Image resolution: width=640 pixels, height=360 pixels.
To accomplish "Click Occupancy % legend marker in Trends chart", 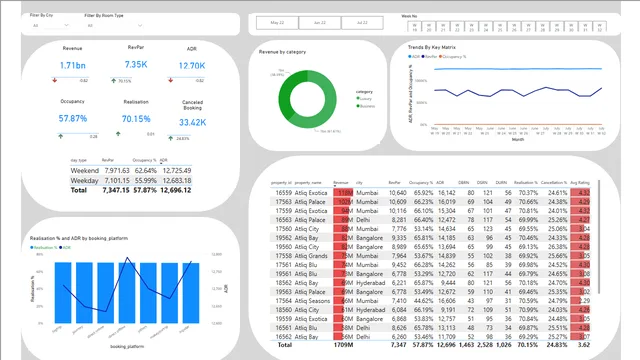I will tap(440, 57).
